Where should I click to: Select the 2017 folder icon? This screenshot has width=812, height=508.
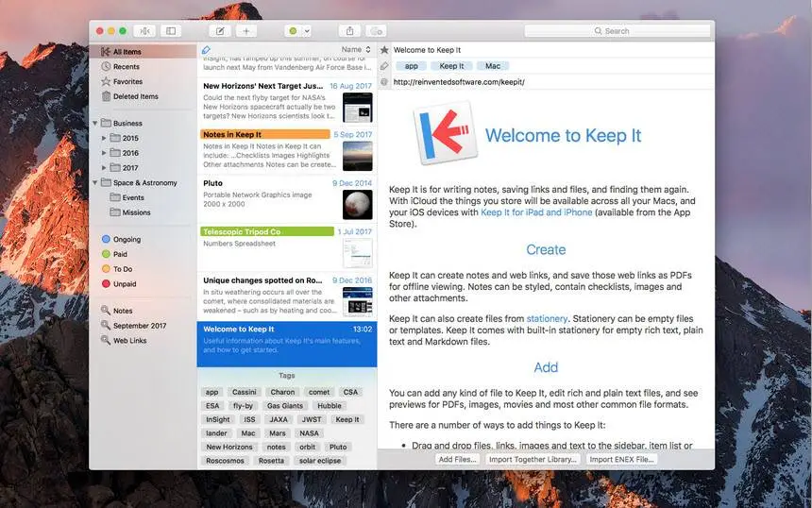115,168
